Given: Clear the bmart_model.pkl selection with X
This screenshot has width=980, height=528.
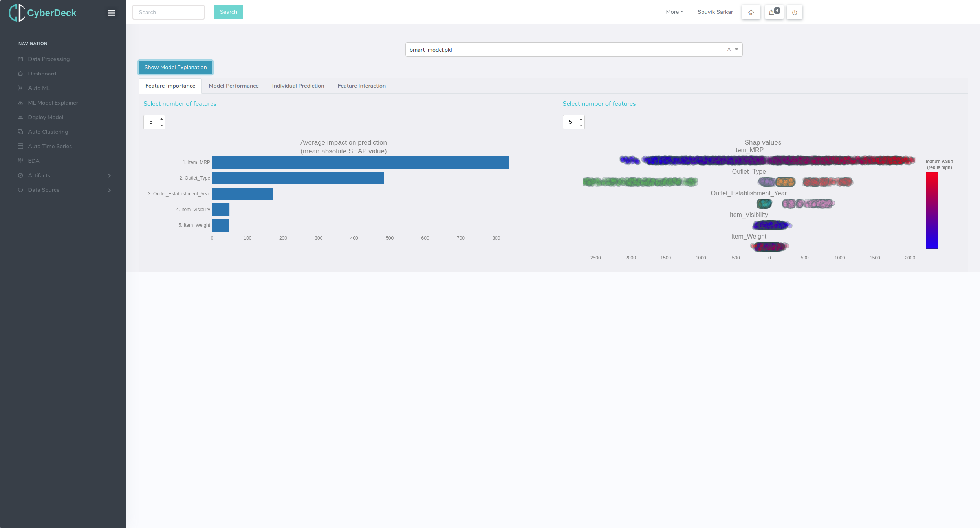Looking at the screenshot, I should click(x=729, y=50).
